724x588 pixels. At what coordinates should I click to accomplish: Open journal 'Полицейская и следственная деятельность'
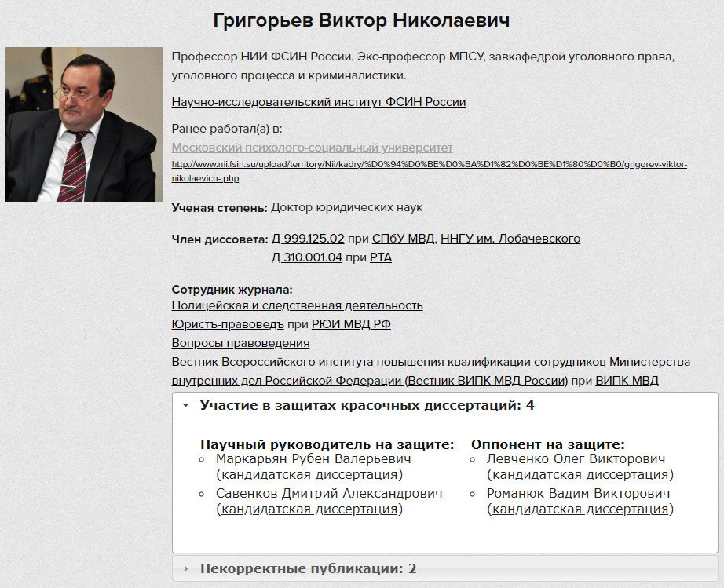click(x=298, y=305)
